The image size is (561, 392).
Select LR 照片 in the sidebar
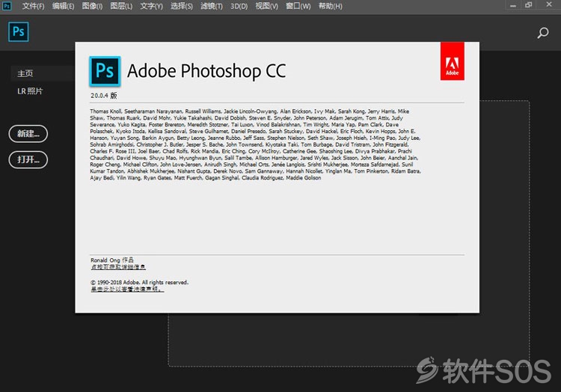(x=30, y=91)
